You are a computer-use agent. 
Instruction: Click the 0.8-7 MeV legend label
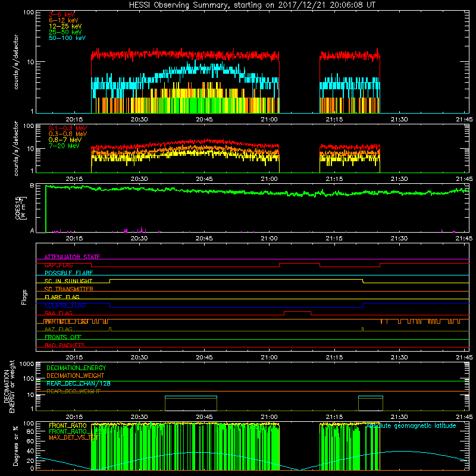[x=65, y=140]
